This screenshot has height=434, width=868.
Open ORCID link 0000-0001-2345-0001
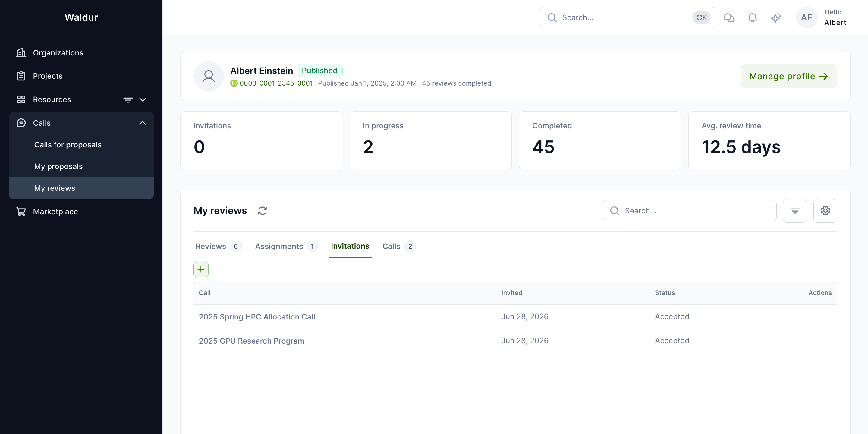(276, 83)
